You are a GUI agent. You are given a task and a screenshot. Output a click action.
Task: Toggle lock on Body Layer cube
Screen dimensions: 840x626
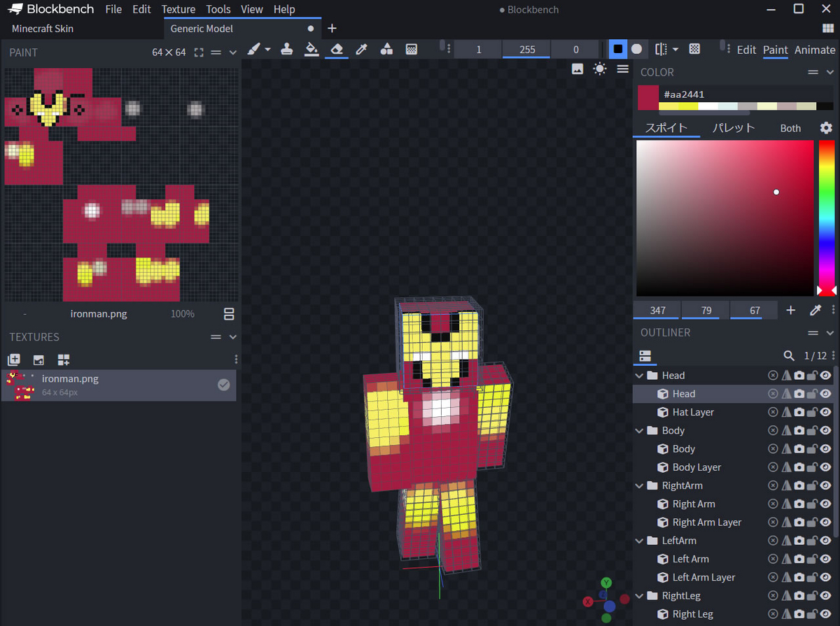click(x=812, y=467)
